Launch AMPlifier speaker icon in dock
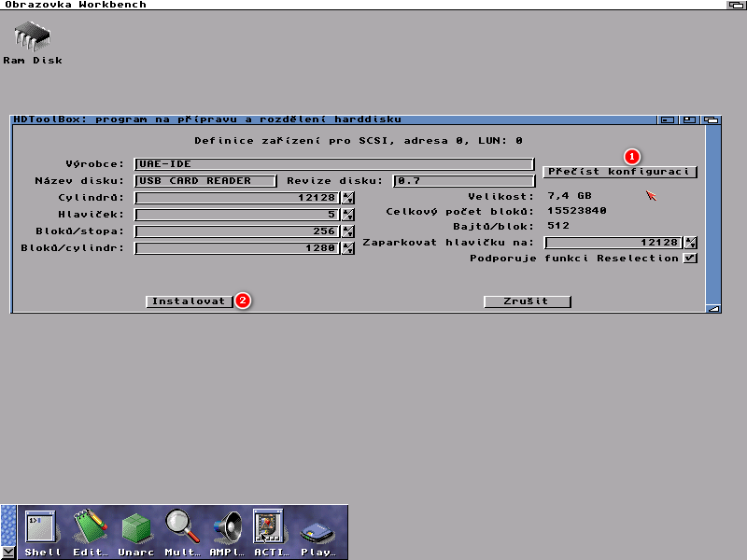Image resolution: width=747 pixels, height=560 pixels. coord(229,529)
